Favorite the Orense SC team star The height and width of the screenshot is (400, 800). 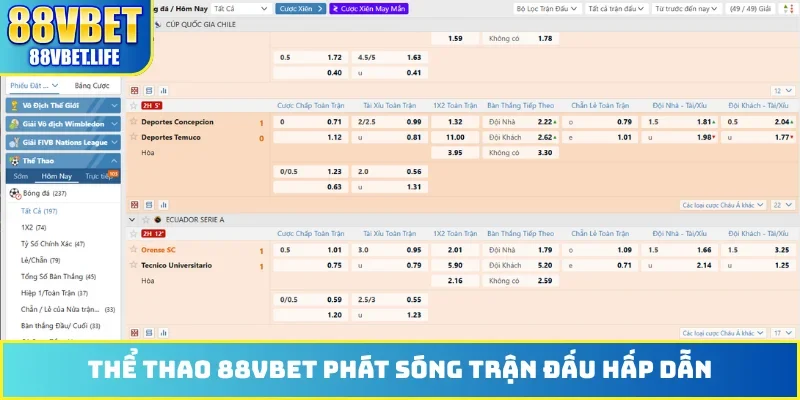point(134,249)
